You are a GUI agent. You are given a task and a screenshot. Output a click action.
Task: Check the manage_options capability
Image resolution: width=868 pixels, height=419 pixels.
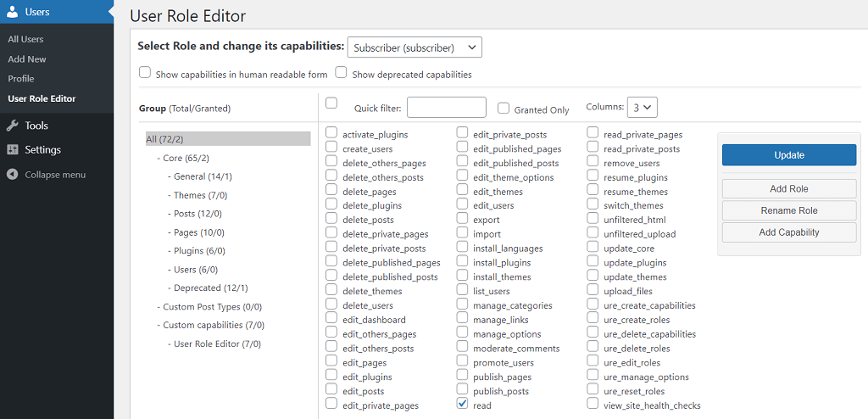462,332
